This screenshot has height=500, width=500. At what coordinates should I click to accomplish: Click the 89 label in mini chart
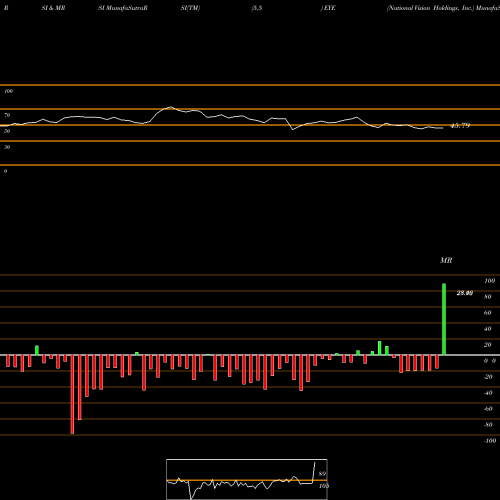click(x=322, y=474)
